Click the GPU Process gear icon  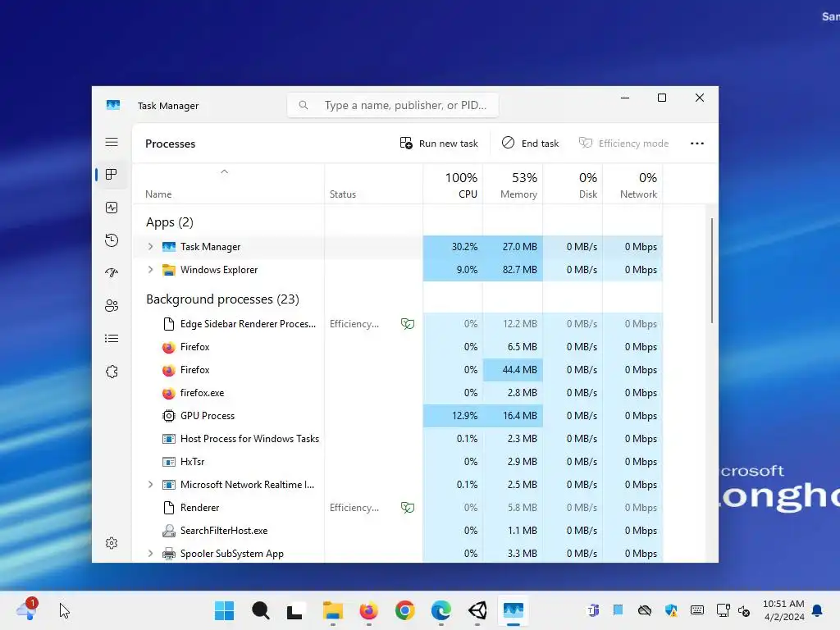[x=169, y=416]
